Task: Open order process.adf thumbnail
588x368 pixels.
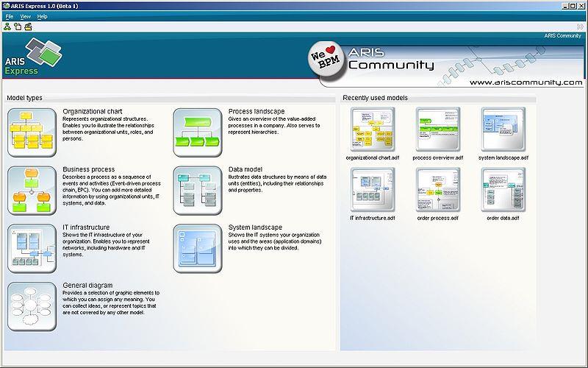Action: point(437,190)
